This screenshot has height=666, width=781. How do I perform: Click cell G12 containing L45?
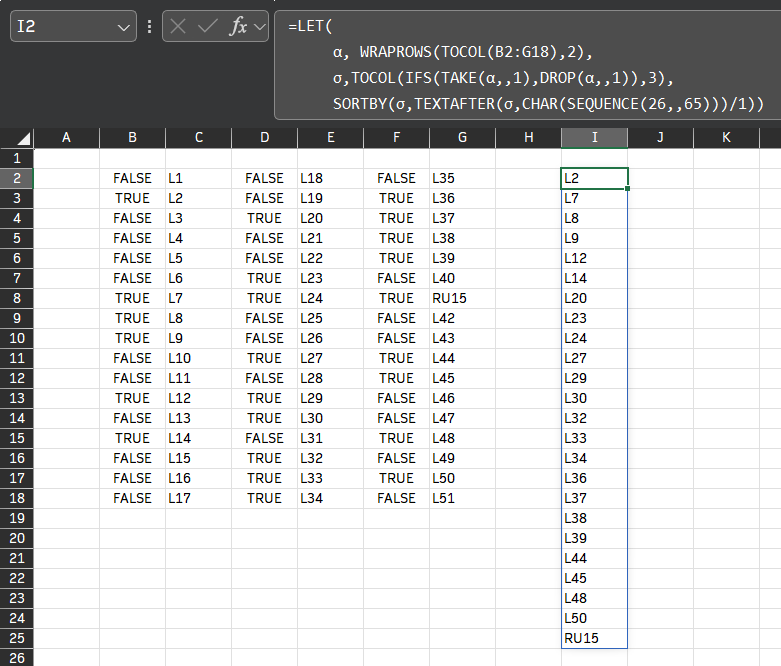coord(462,378)
